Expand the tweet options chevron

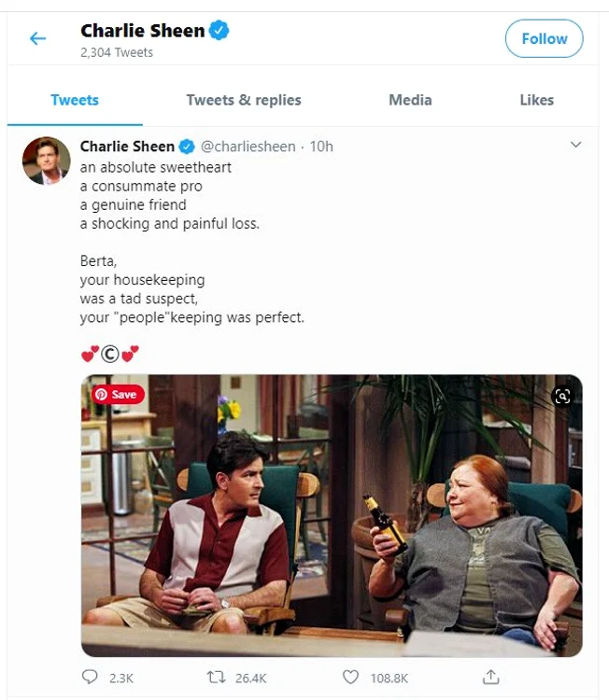tap(575, 146)
